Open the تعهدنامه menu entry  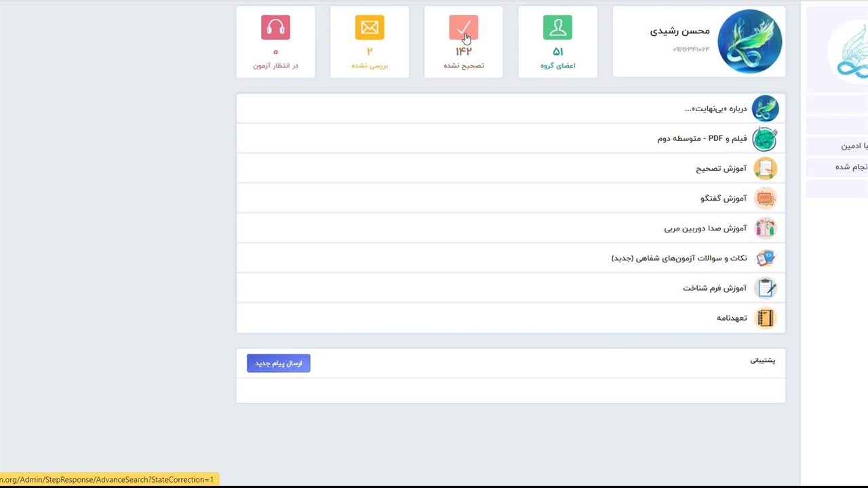pyautogui.click(x=731, y=318)
